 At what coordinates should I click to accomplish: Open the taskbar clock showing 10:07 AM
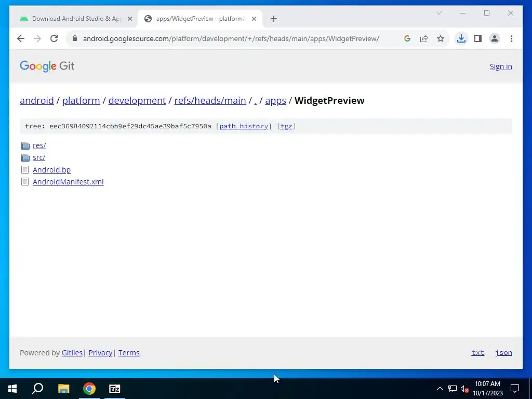click(x=487, y=389)
